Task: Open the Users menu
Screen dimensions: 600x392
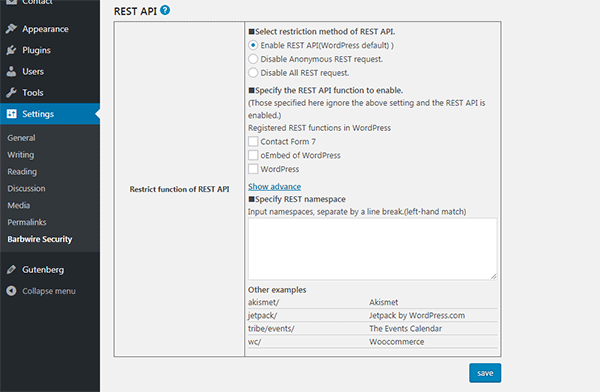Action: (x=50, y=71)
